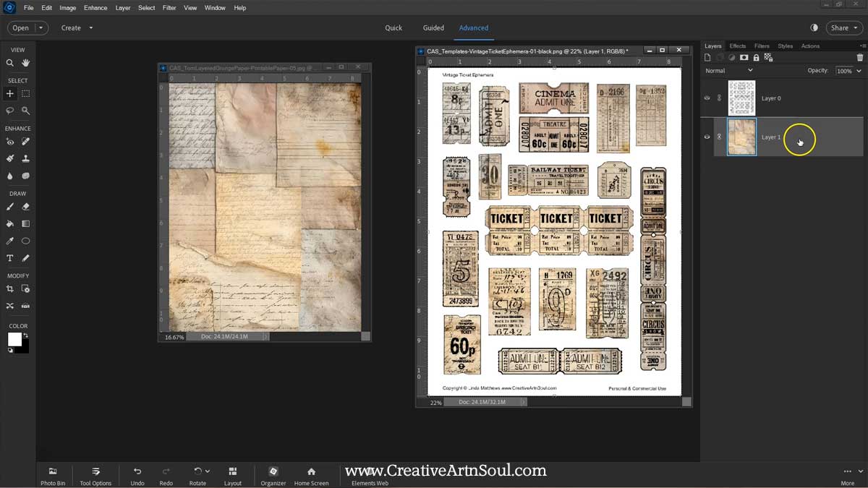The image size is (868, 488).
Task: Select the Hand tool
Action: point(25,63)
